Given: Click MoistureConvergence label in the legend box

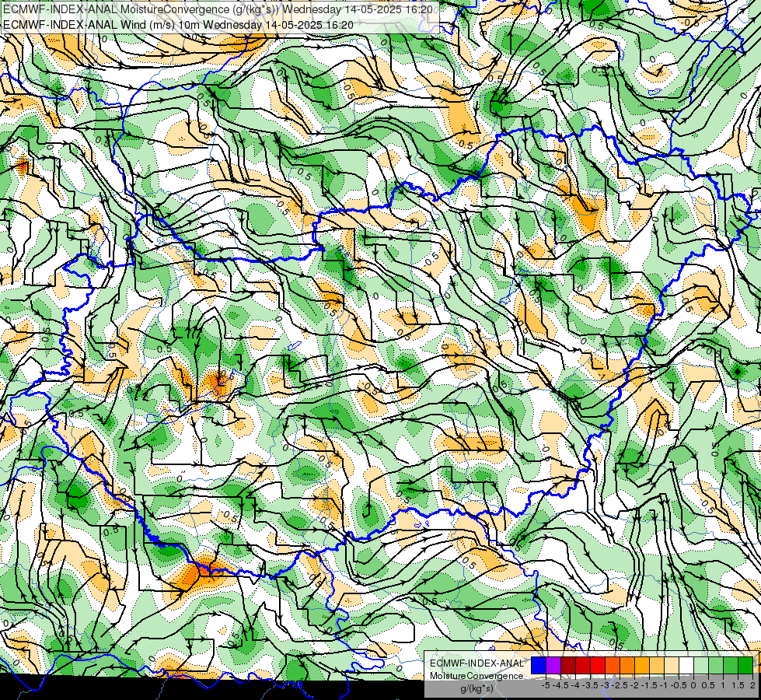Looking at the screenshot, I should 476,676.
